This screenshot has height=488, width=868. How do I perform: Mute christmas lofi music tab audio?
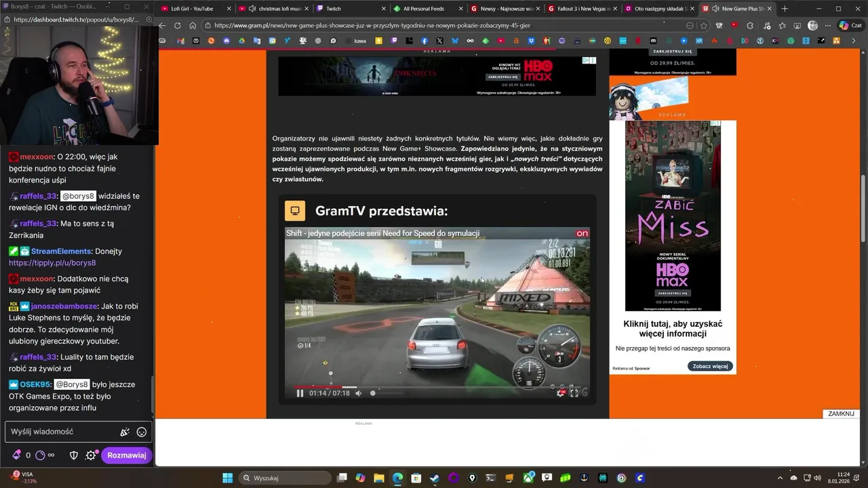pos(253,9)
